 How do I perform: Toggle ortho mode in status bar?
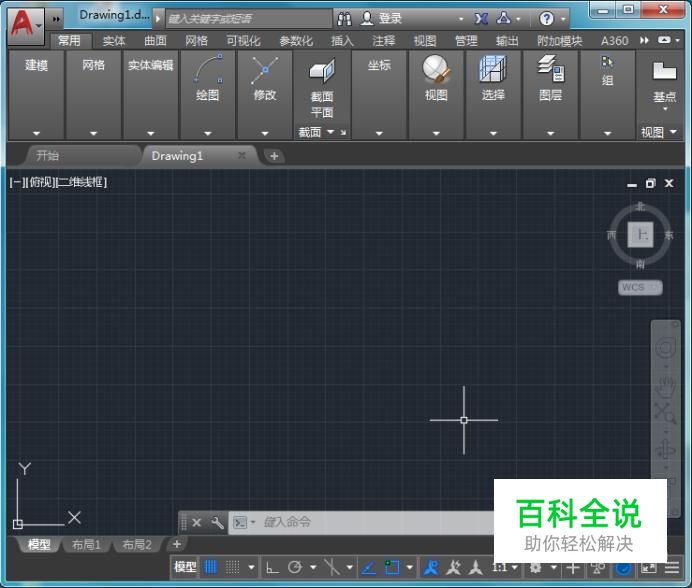coord(272,567)
